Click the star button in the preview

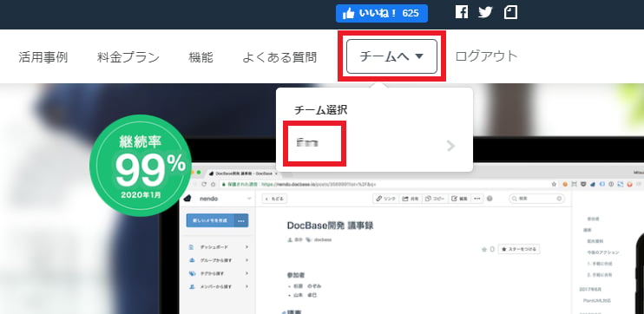(x=519, y=249)
